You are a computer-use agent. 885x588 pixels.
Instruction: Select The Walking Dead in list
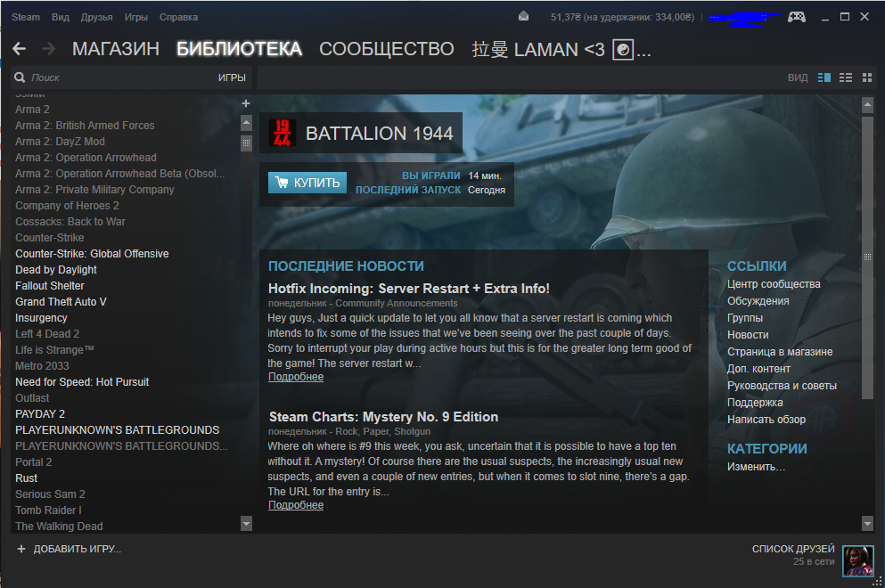(59, 526)
